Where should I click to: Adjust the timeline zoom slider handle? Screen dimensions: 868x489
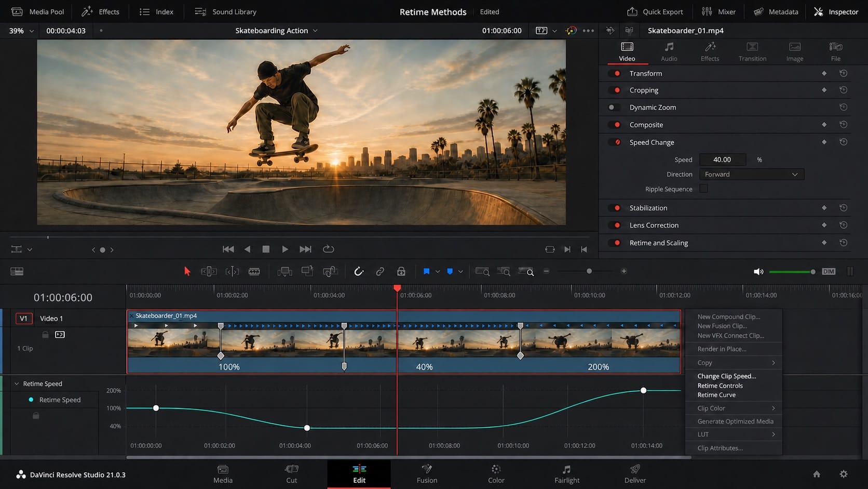(x=589, y=271)
